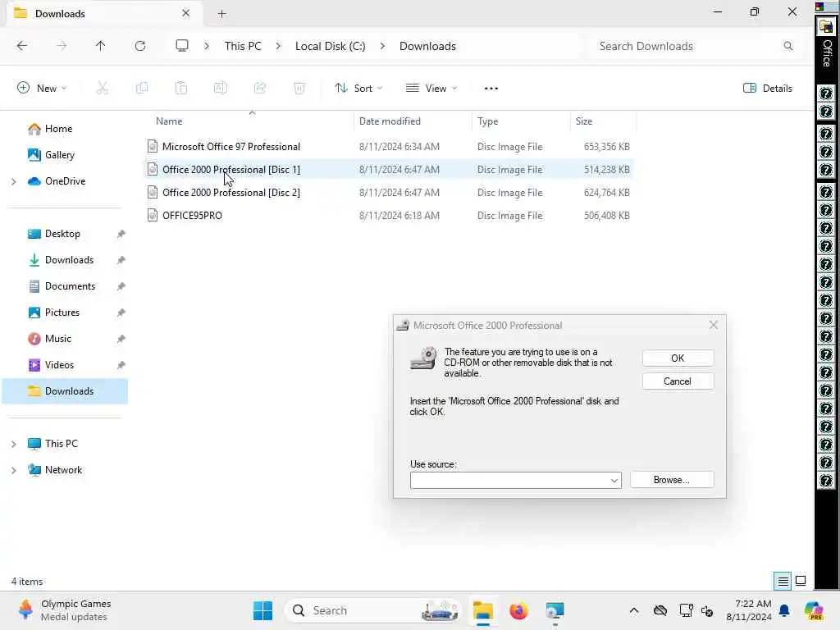Select the OFFICE95PRO disc image
The height and width of the screenshot is (630, 840).
click(389, 216)
